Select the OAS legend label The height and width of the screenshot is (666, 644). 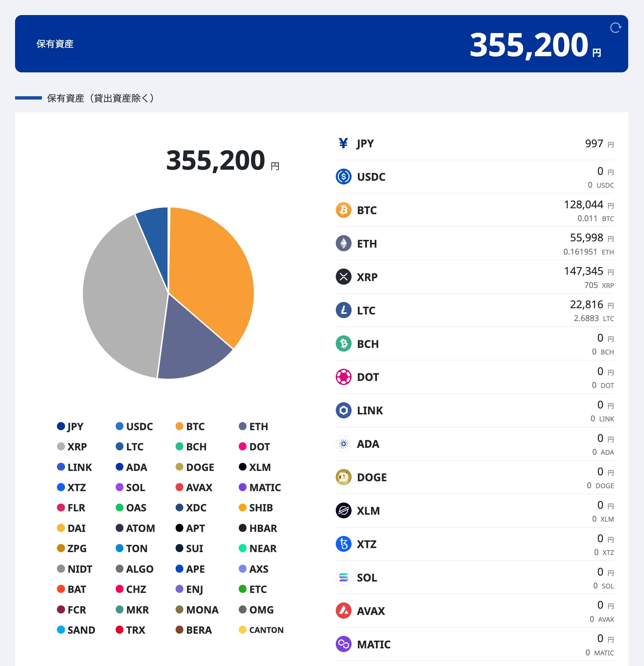click(136, 508)
